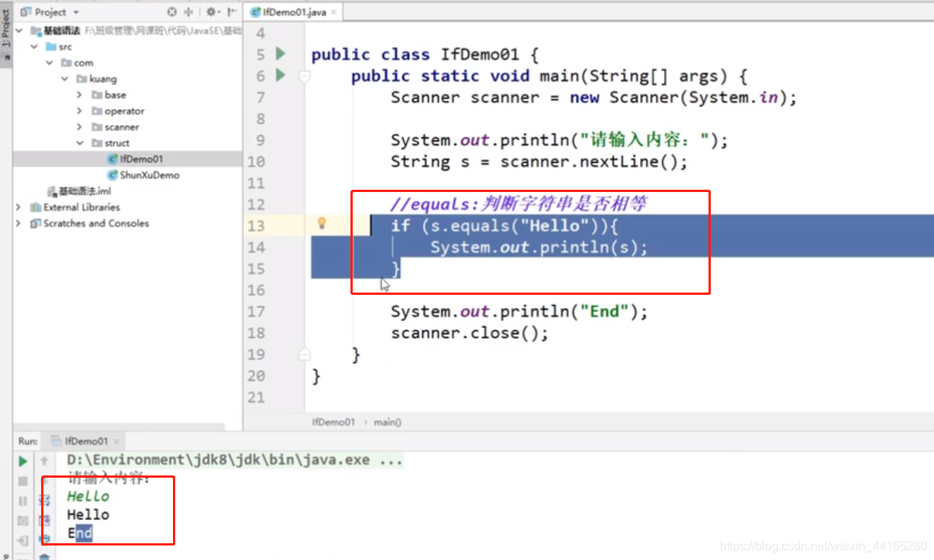This screenshot has width=934, height=560.
Task: Click the "String s = scanner.nextLine()" line
Action: tap(539, 162)
